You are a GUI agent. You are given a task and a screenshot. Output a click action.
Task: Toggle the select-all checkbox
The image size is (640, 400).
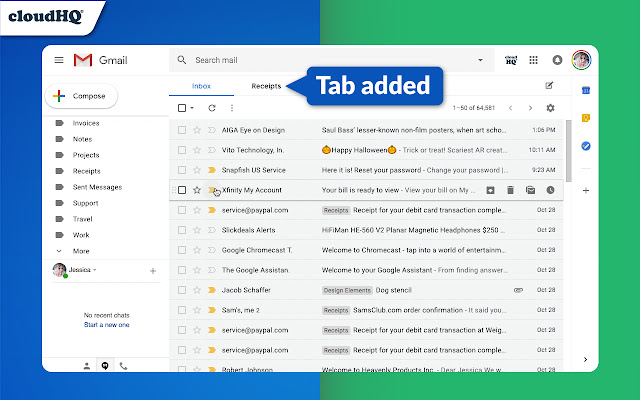(182, 108)
